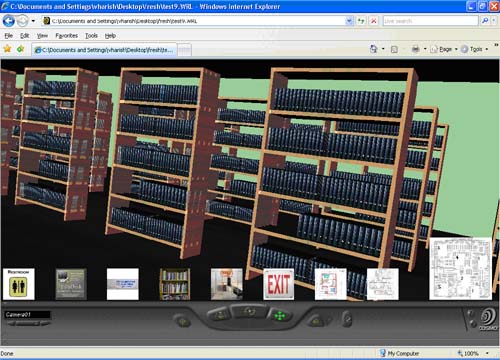Open the Tools toolbar dropdown

click(x=487, y=49)
